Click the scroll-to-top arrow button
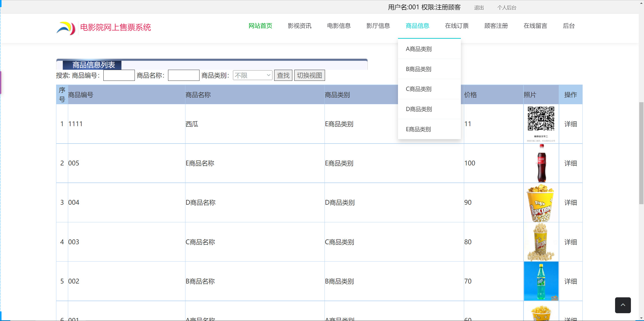644x321 pixels. click(623, 305)
